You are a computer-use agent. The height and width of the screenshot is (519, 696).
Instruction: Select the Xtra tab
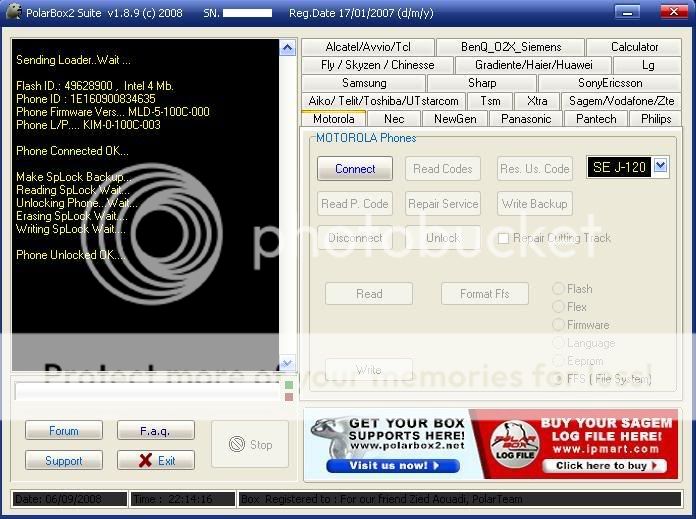(x=537, y=101)
